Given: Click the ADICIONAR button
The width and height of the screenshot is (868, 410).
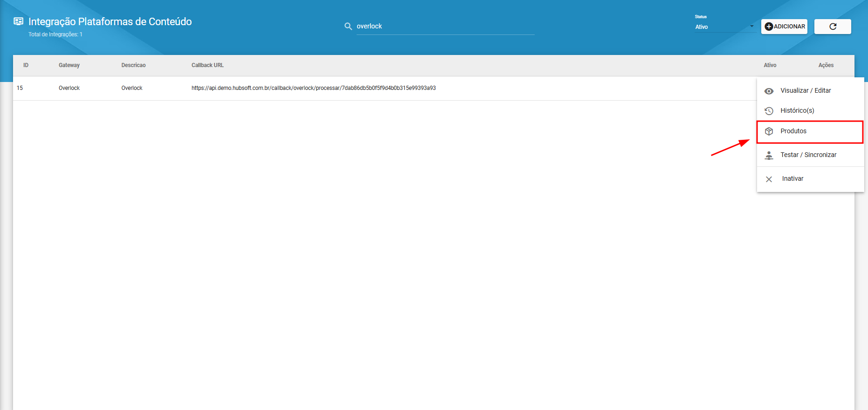Looking at the screenshot, I should [x=784, y=27].
